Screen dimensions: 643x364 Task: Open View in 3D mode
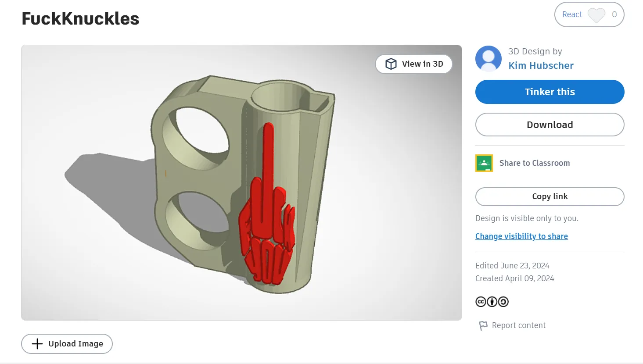pos(413,64)
